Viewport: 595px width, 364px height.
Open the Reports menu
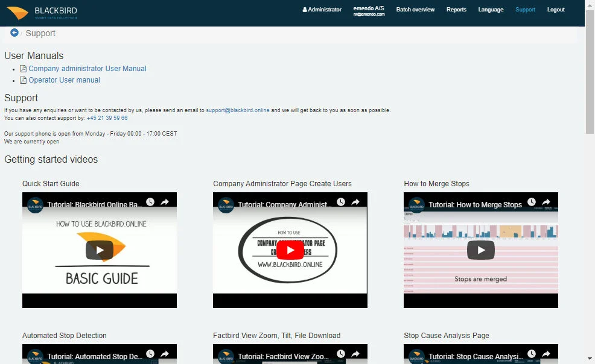456,10
